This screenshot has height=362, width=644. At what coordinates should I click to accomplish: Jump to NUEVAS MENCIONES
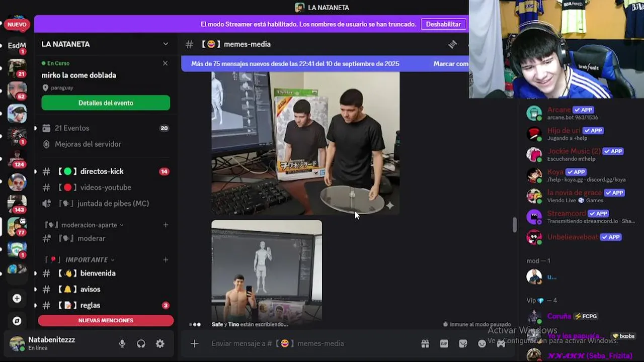pyautogui.click(x=106, y=320)
